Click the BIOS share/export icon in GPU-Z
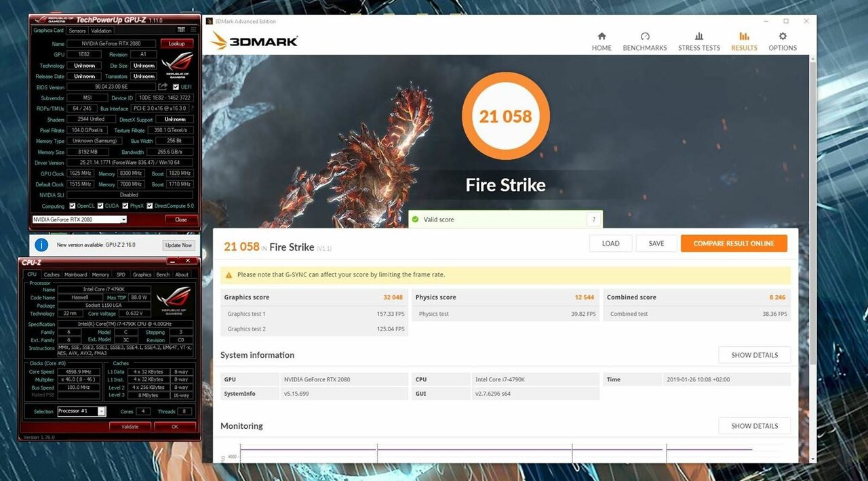 point(163,87)
